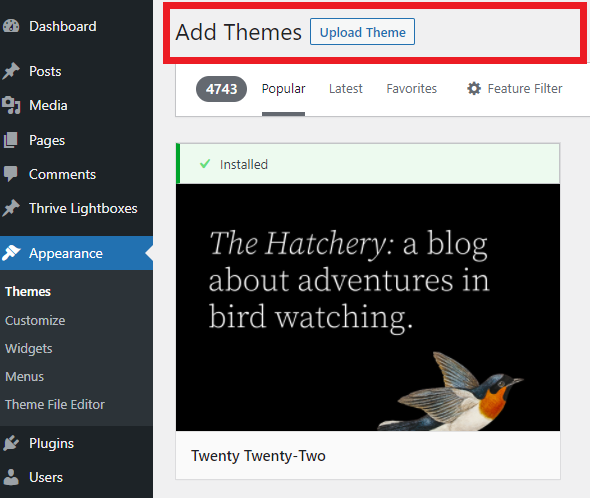This screenshot has height=498, width=590.
Task: Switch to the Latest tab
Action: point(345,89)
